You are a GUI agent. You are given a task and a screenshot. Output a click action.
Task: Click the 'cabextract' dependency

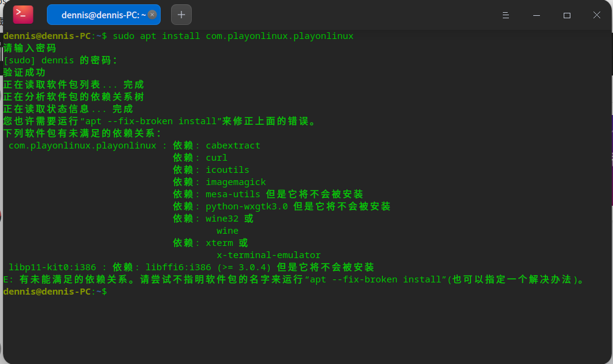tap(233, 145)
